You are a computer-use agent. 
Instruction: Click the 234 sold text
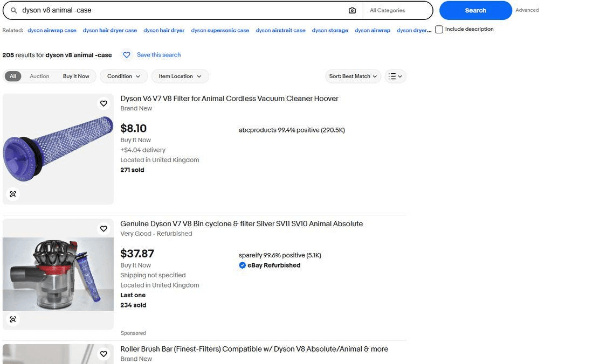tap(133, 305)
